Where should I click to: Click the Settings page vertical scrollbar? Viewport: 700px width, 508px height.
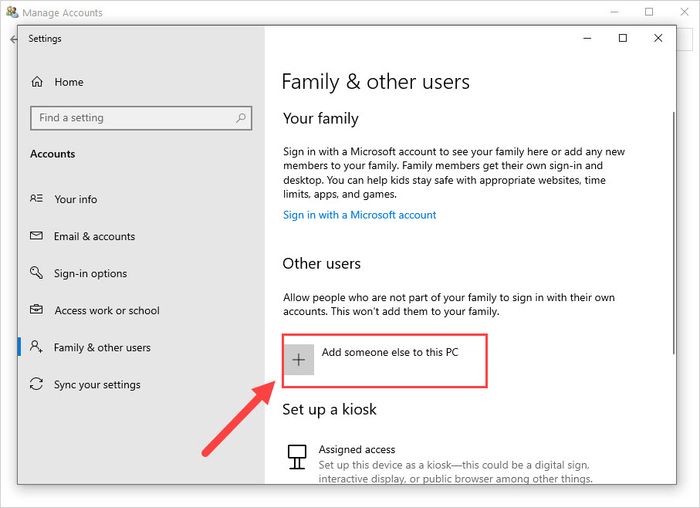[673, 233]
